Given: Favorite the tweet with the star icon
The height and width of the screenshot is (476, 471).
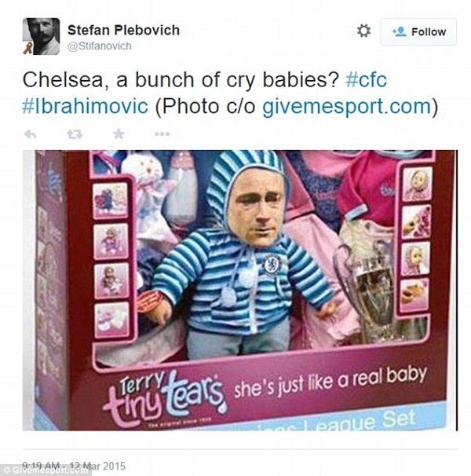Looking at the screenshot, I should point(119,134).
